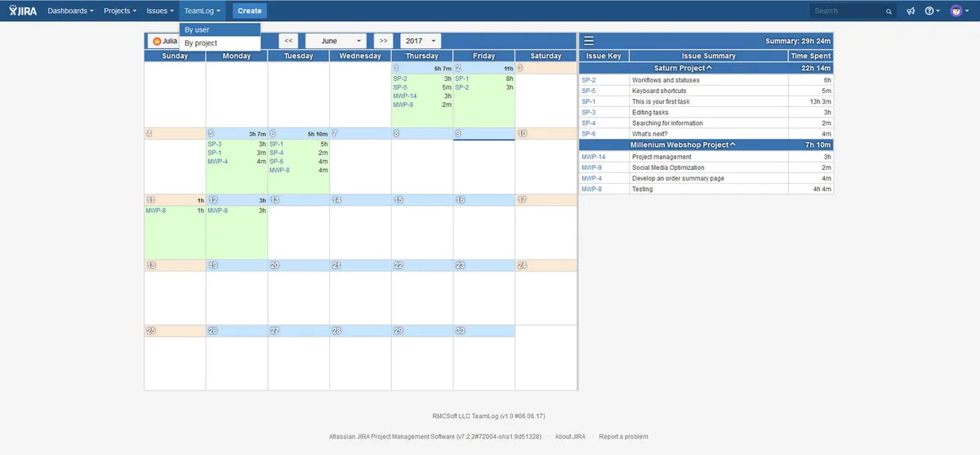The height and width of the screenshot is (455, 980).
Task: Click 'Searching for information' summary text
Action: (x=667, y=123)
